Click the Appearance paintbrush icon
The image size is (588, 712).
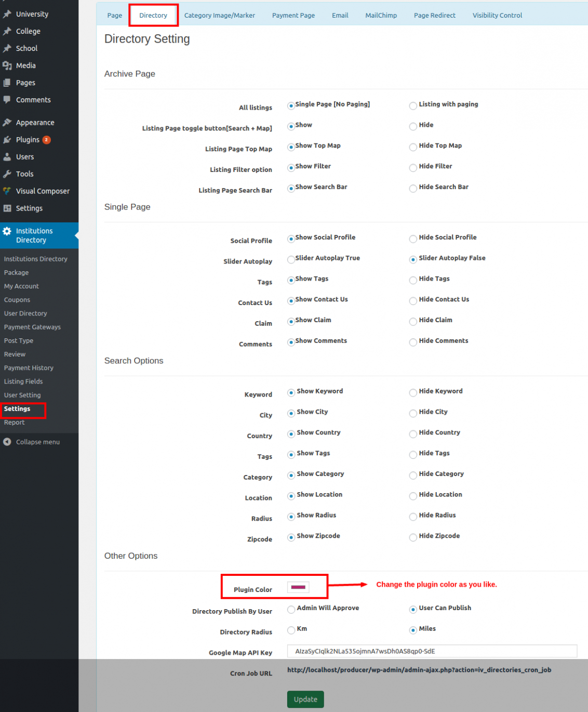click(x=7, y=123)
